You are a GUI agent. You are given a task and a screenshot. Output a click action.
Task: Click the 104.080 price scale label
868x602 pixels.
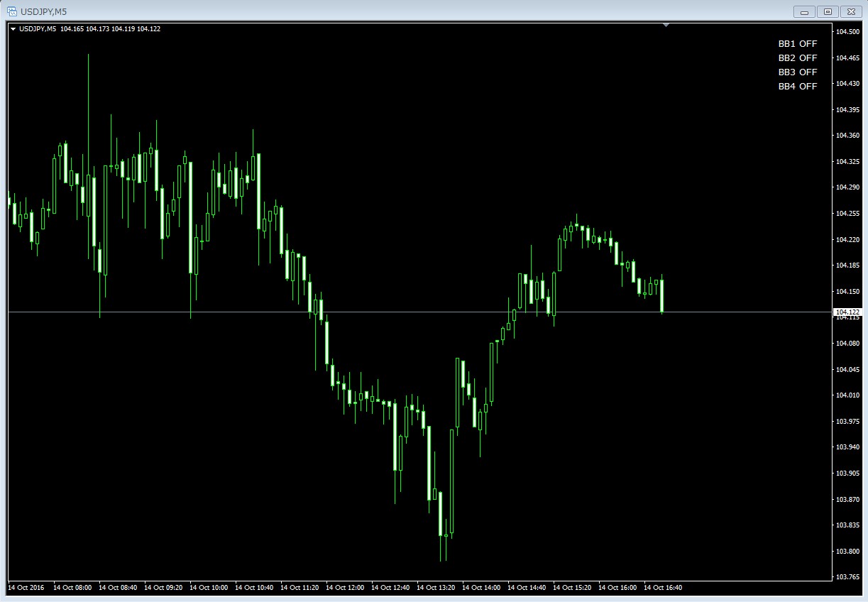[847, 344]
